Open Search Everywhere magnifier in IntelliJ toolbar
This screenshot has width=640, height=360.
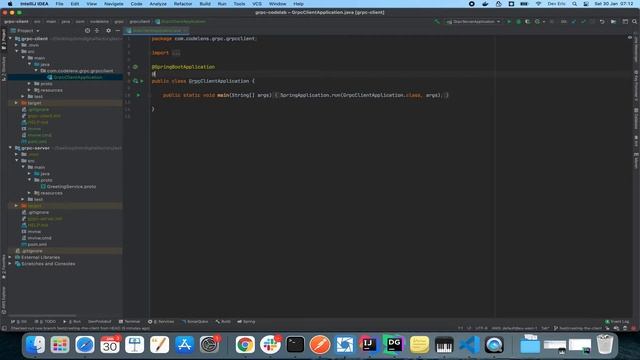tap(635, 22)
